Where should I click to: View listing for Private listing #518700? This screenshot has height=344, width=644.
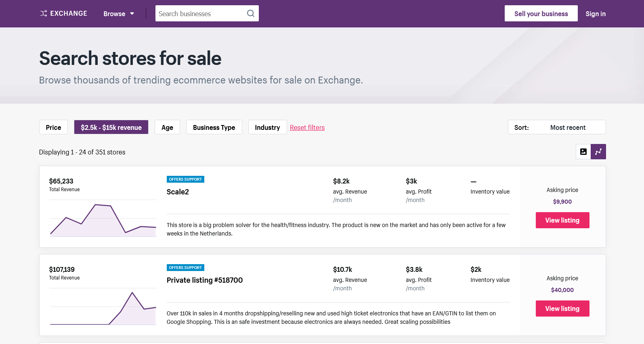pos(562,309)
